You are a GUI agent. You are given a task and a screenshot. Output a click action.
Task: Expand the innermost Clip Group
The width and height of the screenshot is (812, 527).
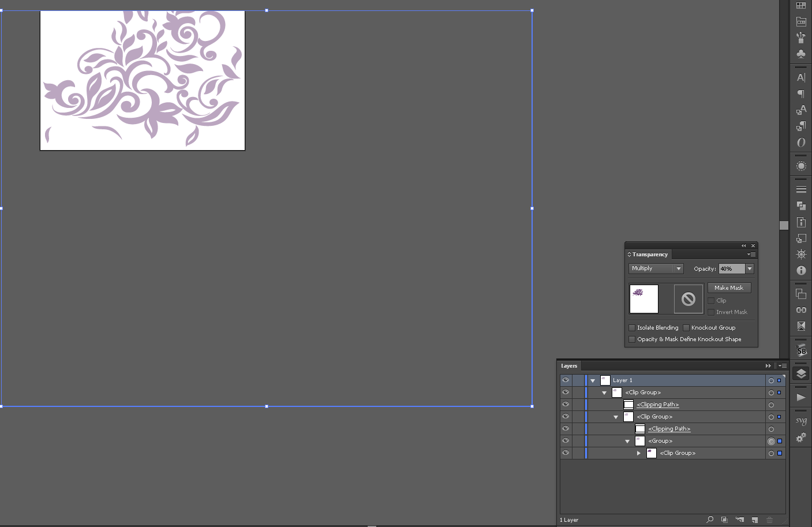coord(639,453)
